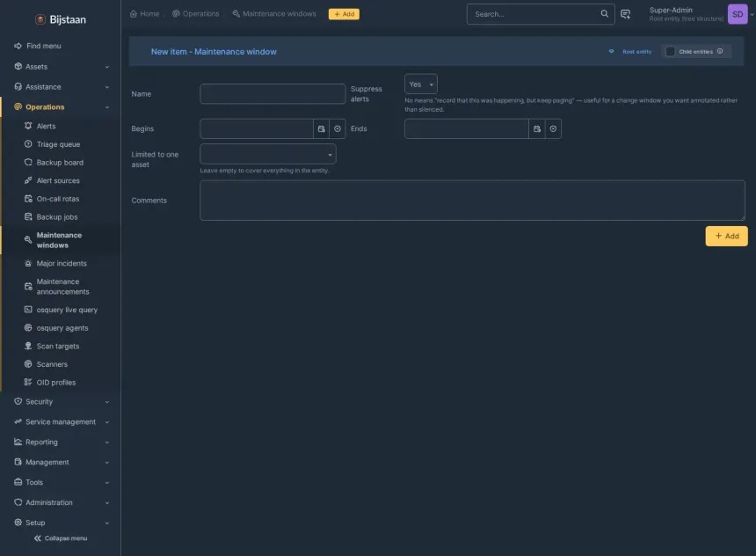756x556 pixels.
Task: Set Ends to now clock icon
Action: 553,128
